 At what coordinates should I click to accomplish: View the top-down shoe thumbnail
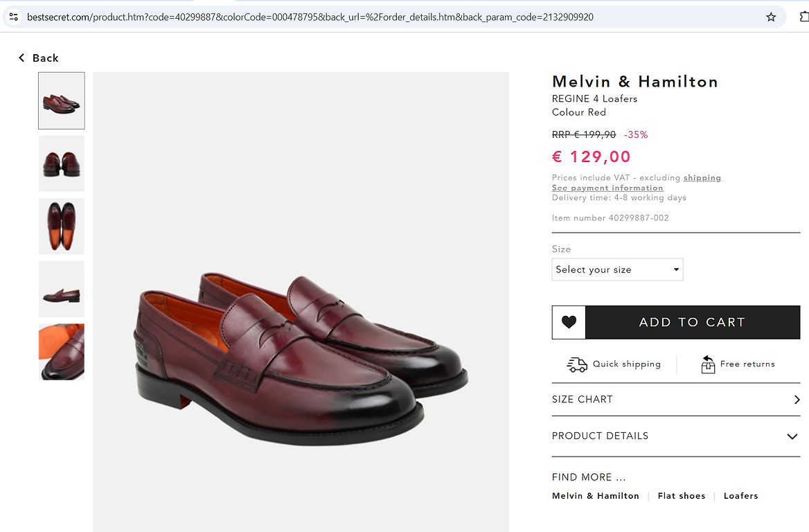pos(62,227)
